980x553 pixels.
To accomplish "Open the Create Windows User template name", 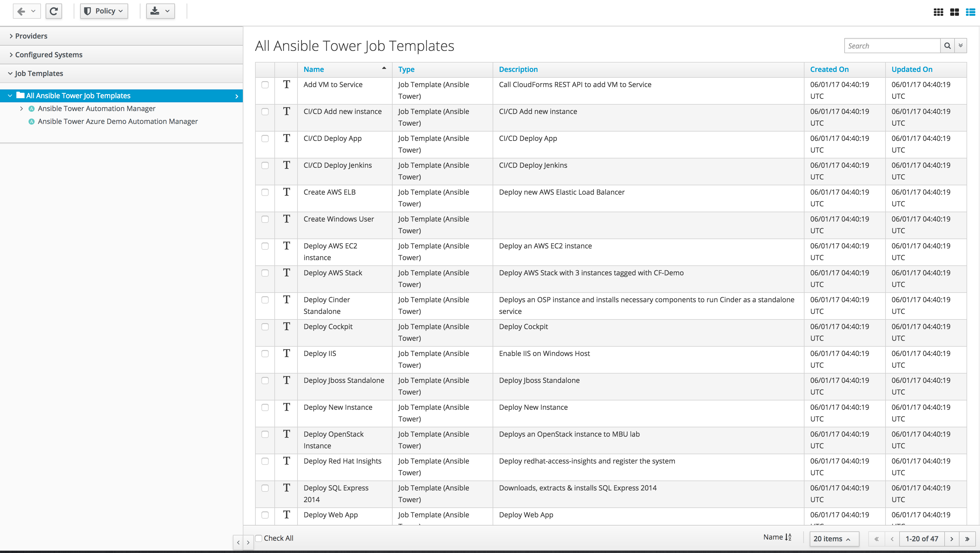I will tap(338, 219).
